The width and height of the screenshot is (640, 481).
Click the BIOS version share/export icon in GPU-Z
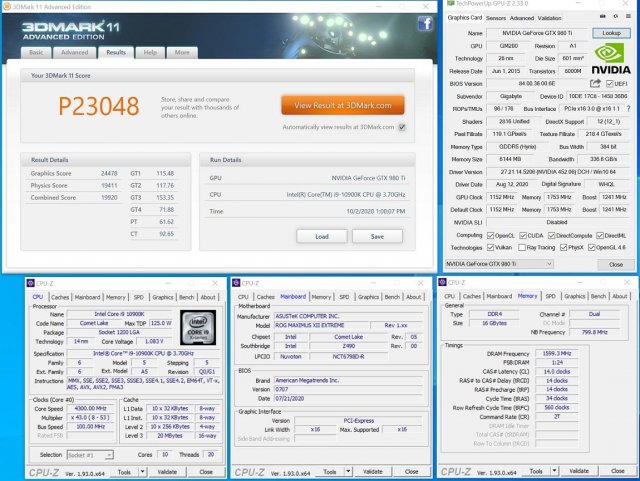pos(595,83)
